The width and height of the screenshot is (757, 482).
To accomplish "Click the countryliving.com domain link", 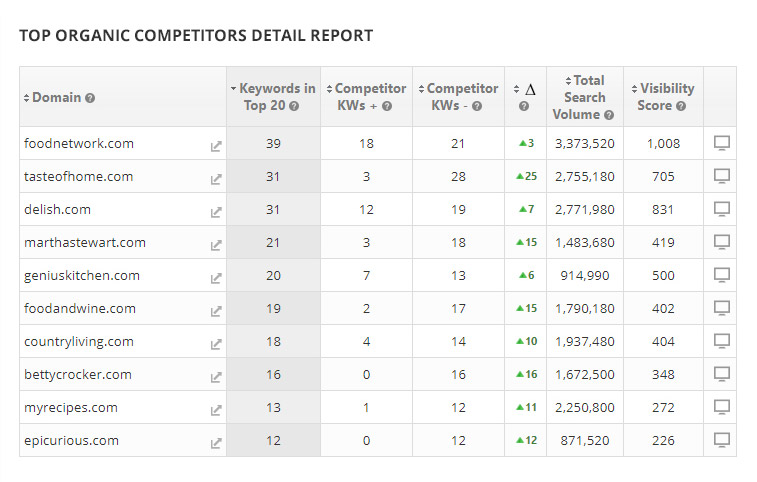I will [79, 342].
